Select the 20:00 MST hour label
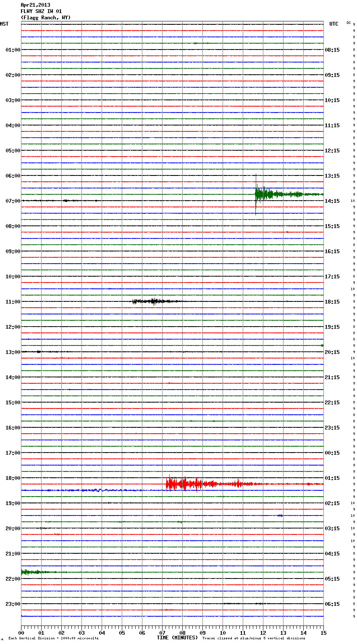The width and height of the screenshot is (357, 644). [13, 529]
